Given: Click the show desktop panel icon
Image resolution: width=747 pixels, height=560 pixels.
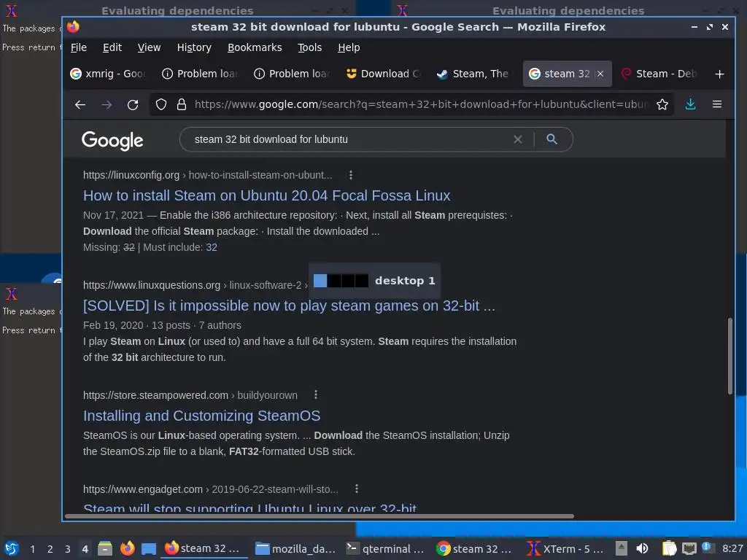Looking at the screenshot, I should point(149,549).
